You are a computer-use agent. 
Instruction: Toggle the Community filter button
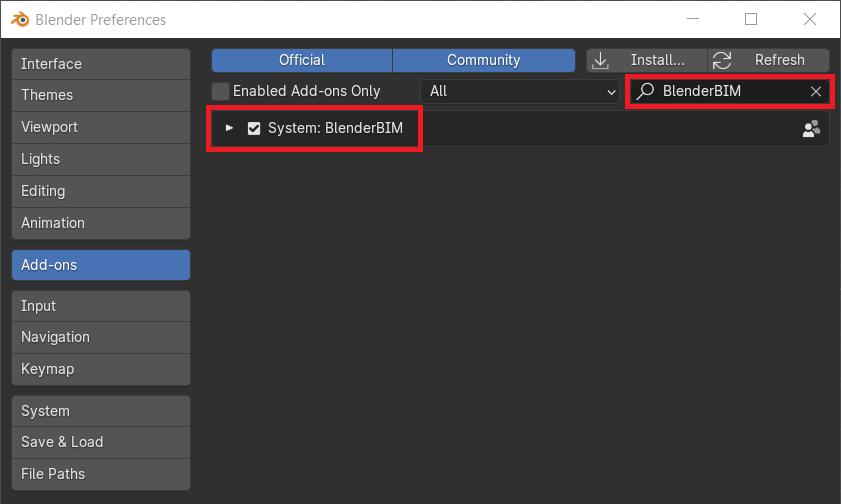click(x=484, y=60)
